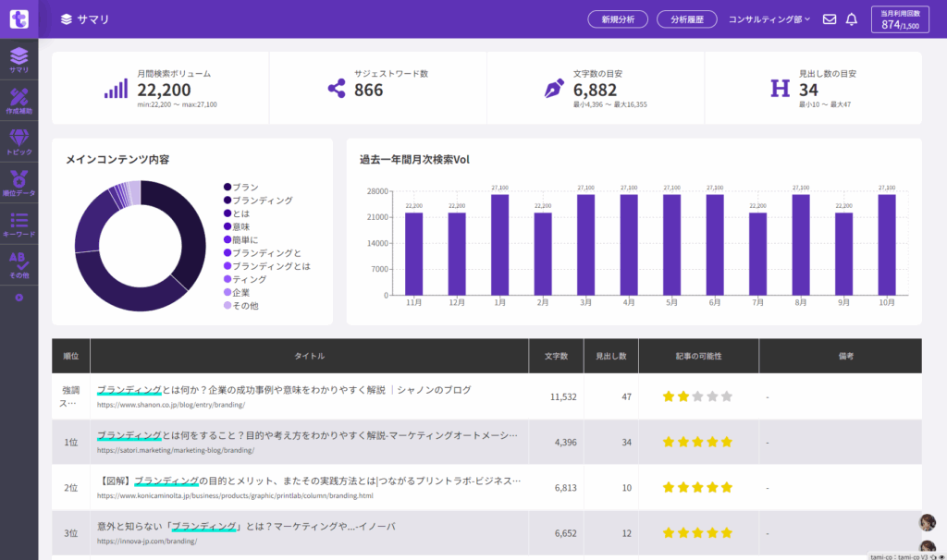
Task: Expand the sidebar with the arrow button
Action: [18, 298]
